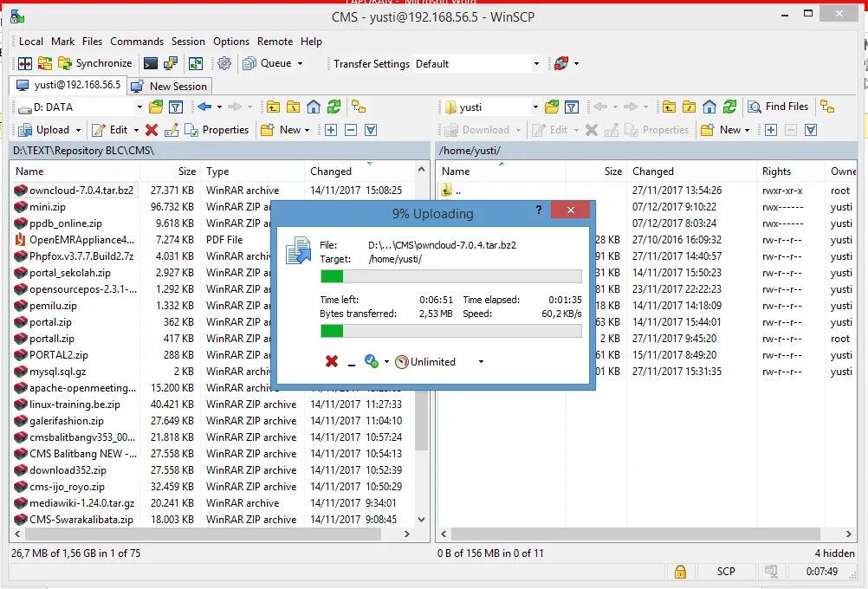Refresh the local panel directory
This screenshot has width=868, height=589.
[x=334, y=107]
